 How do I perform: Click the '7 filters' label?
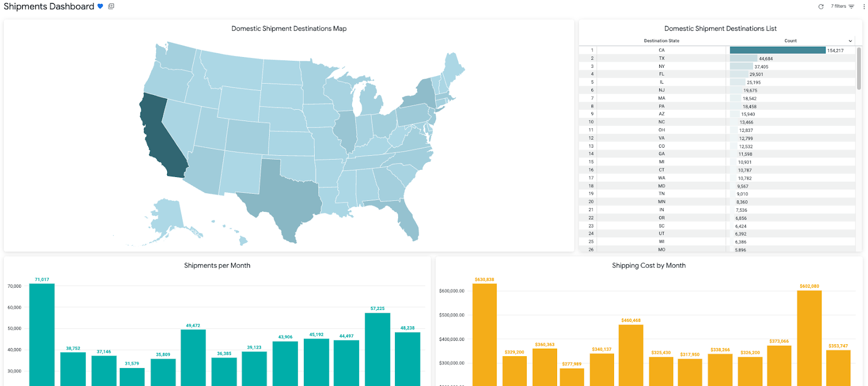click(838, 7)
